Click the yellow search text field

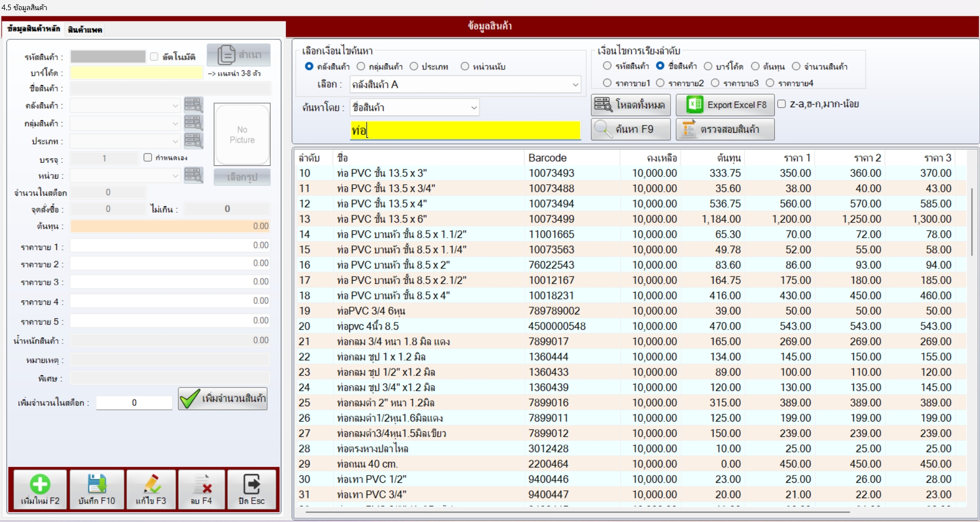pos(465,131)
